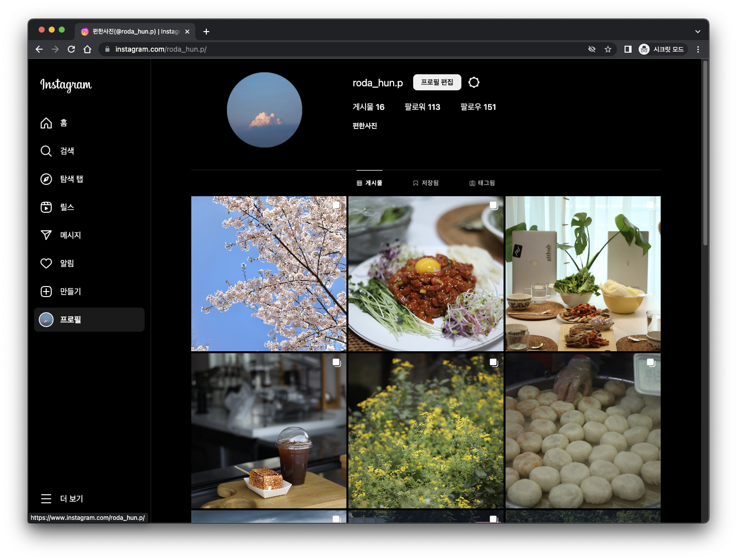Close the Instagram browser tab
Image resolution: width=737 pixels, height=560 pixels.
[x=187, y=32]
